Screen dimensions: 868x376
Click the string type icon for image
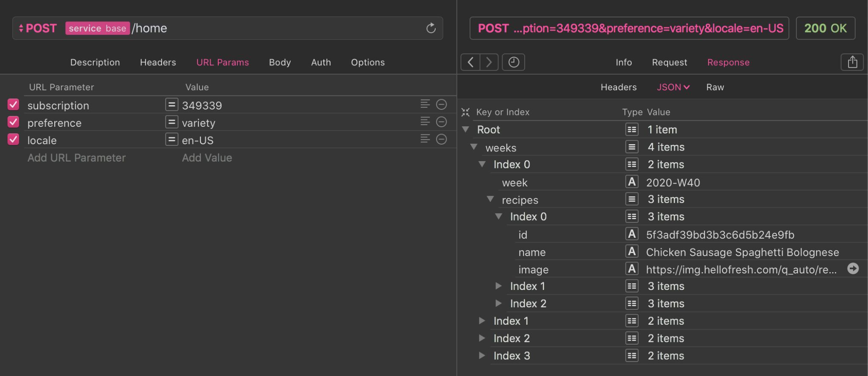pos(632,269)
